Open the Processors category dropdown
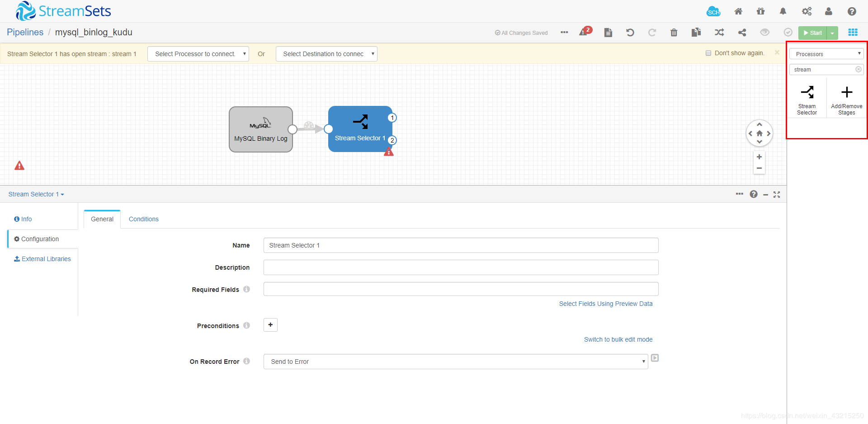The image size is (868, 424). (826, 53)
